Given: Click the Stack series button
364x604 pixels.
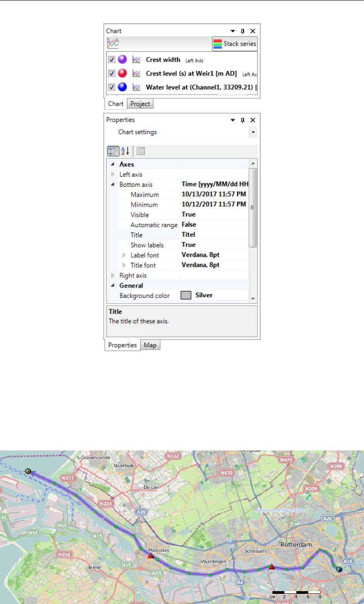Looking at the screenshot, I should pyautogui.click(x=234, y=44).
